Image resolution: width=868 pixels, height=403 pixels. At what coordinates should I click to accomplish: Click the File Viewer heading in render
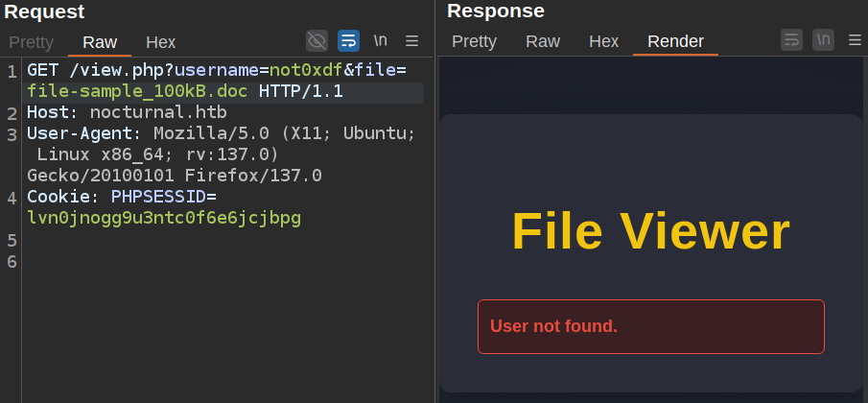tap(650, 231)
